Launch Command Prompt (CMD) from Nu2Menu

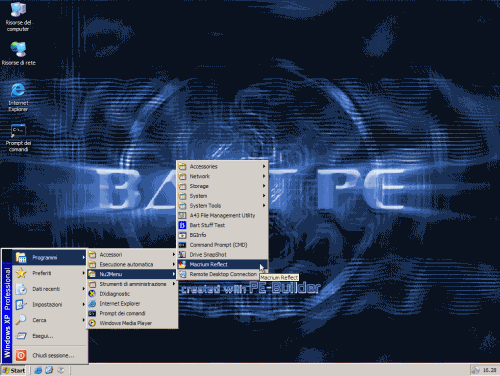pyautogui.click(x=222, y=245)
